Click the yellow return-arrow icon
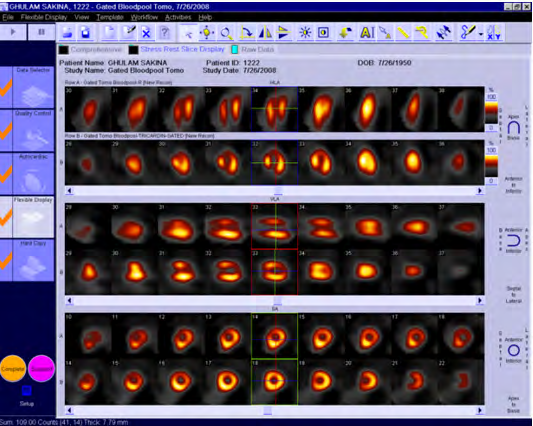533x426 pixels. coord(345,33)
